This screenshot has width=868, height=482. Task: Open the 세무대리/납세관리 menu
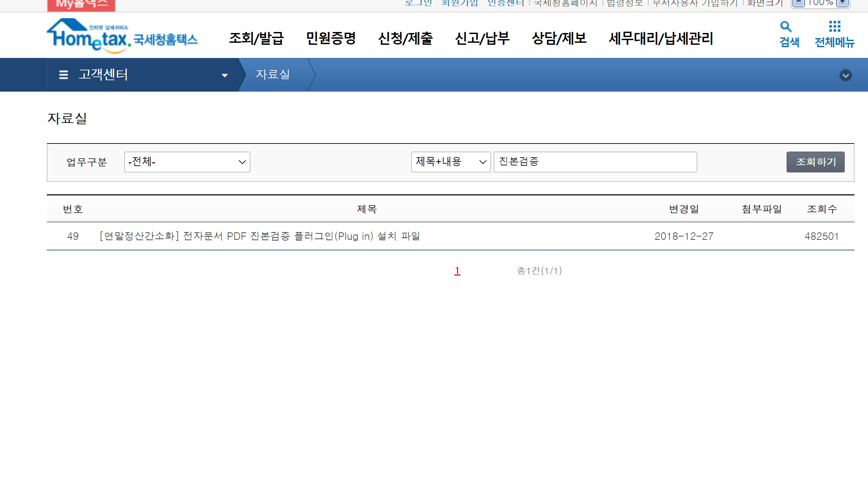pos(660,38)
